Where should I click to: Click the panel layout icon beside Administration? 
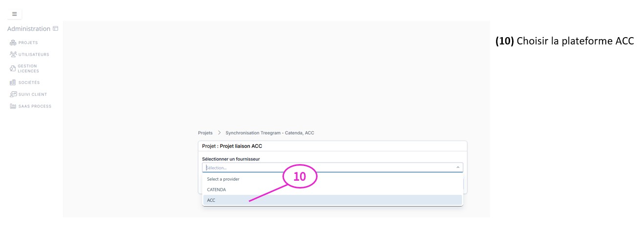coord(56,29)
